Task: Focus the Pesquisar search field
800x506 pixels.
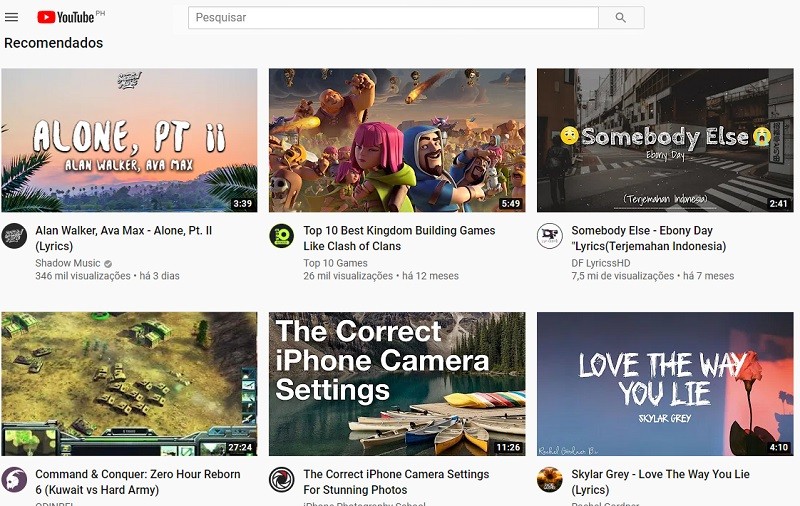Action: pyautogui.click(x=393, y=18)
